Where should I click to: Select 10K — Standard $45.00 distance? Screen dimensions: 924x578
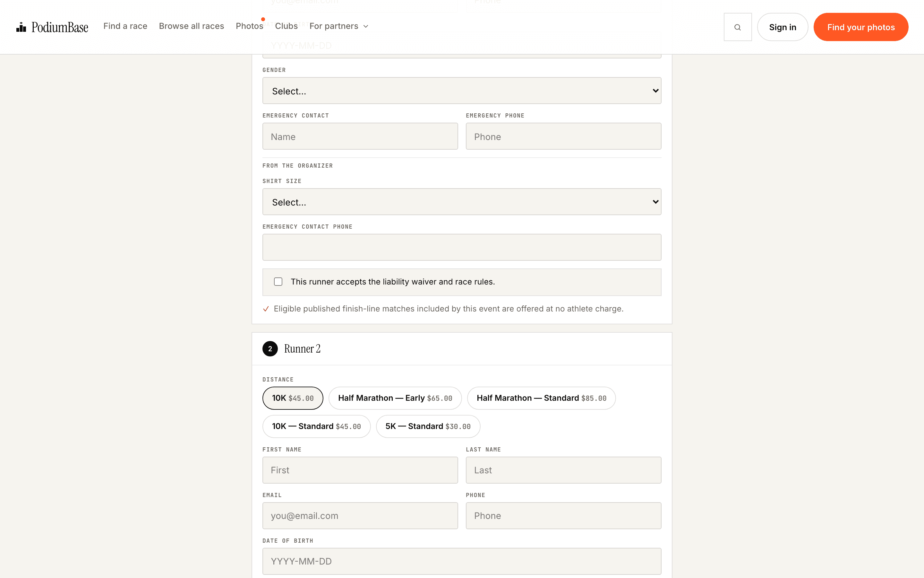pos(316,426)
